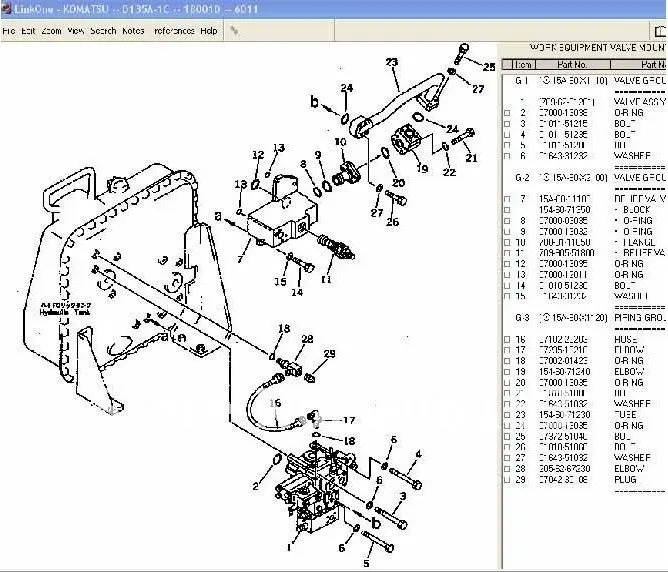668x572 pixels.
Task: Click callout 10 flange label in diagram
Action: pos(340,142)
